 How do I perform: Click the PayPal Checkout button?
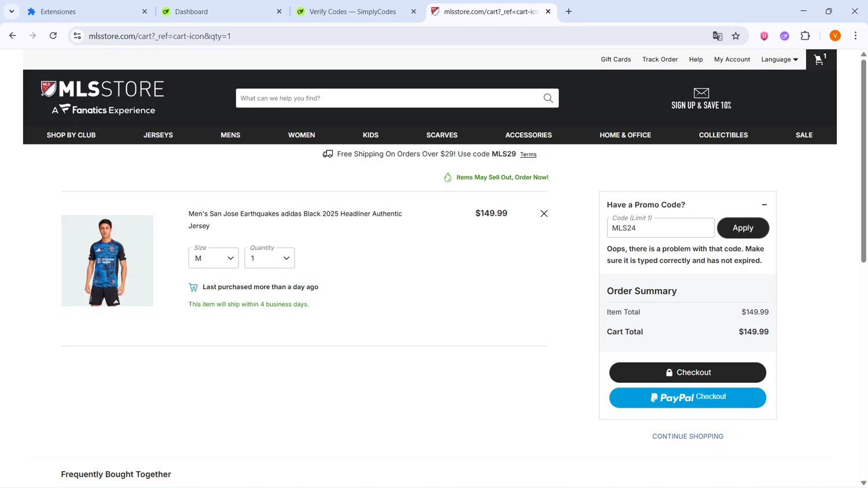687,398
